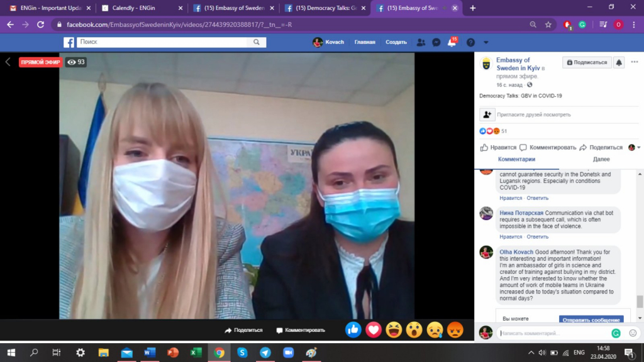React with the Angry emoji
This screenshot has width=644, height=362.
click(455, 330)
